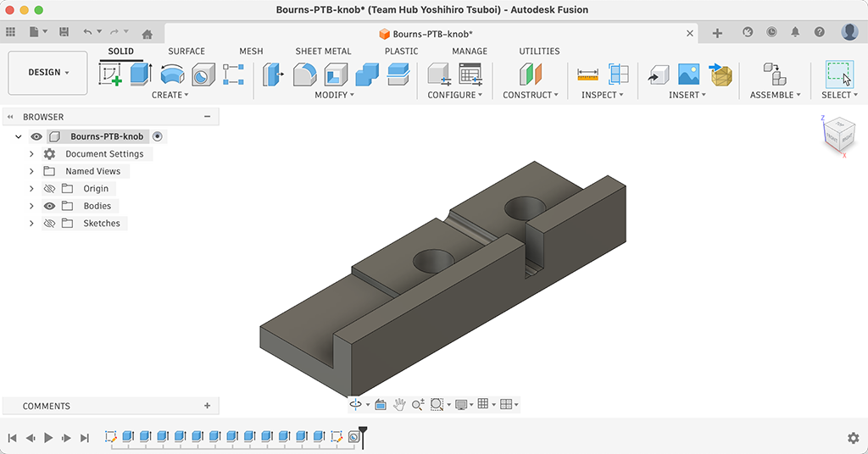This screenshot has width=868, height=454.
Task: Expand the Document Settings node
Action: click(31, 153)
